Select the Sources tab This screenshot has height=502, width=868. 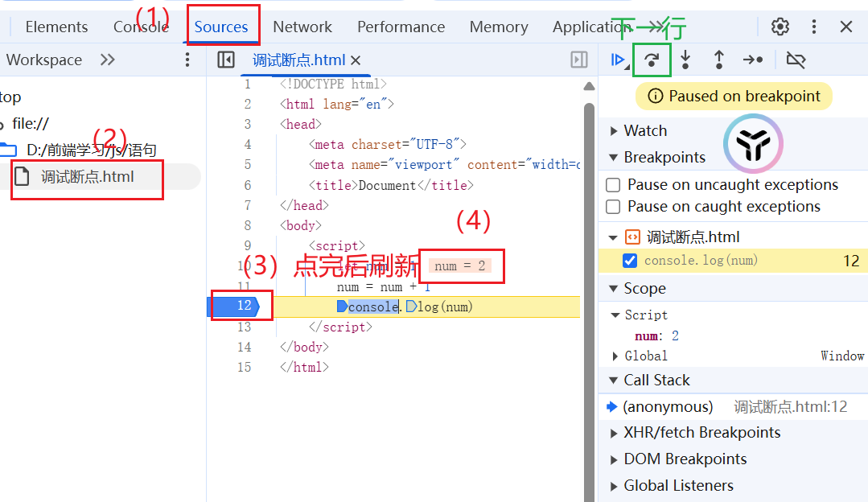click(221, 27)
